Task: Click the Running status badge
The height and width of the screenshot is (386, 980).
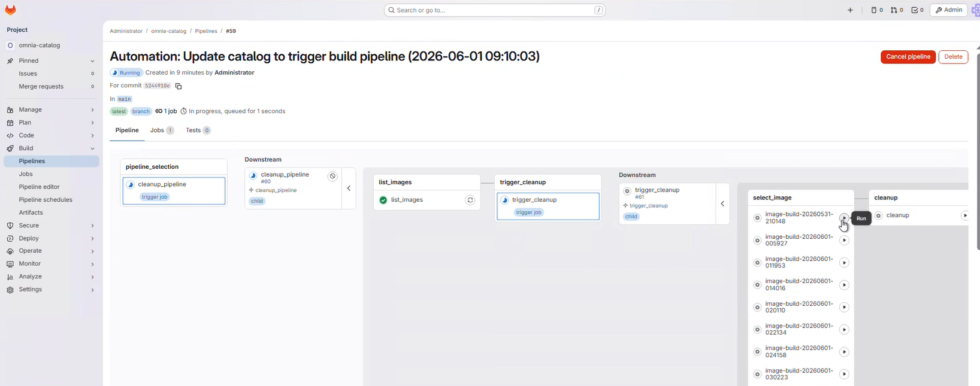Action: [x=126, y=73]
